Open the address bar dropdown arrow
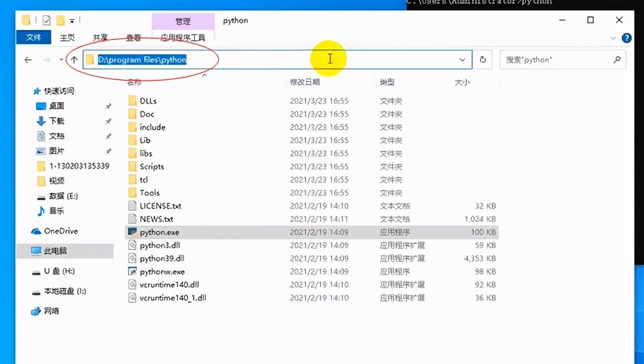This screenshot has width=644, height=364. (x=462, y=59)
